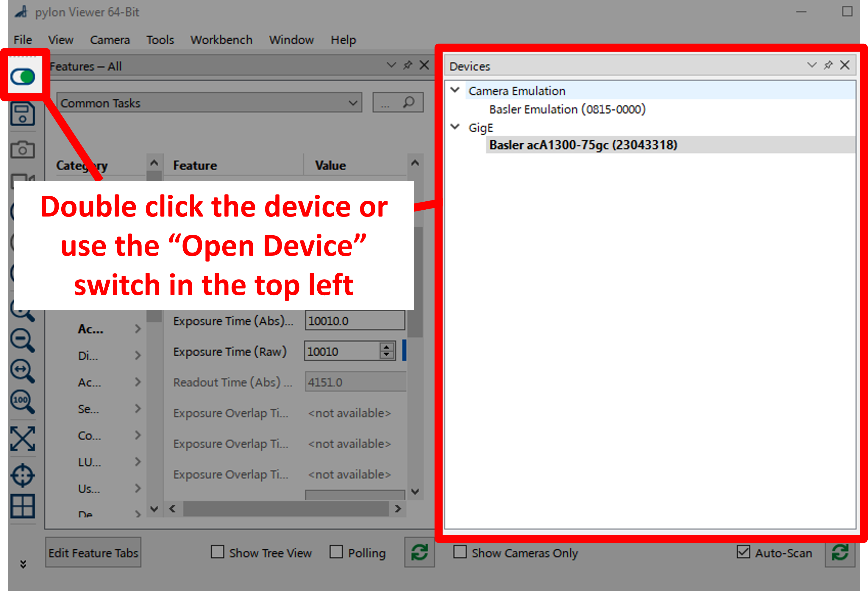The height and width of the screenshot is (591, 868).
Task: Expand the Se... category row
Action: coord(138,409)
